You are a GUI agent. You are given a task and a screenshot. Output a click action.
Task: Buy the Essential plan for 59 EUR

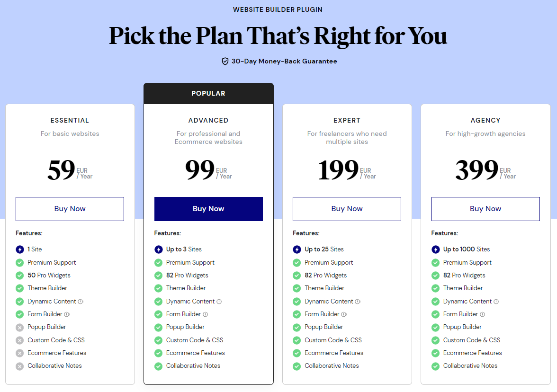tap(70, 209)
